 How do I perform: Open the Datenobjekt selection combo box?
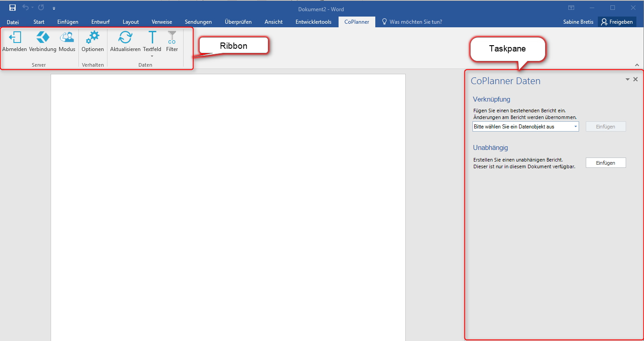pyautogui.click(x=526, y=127)
